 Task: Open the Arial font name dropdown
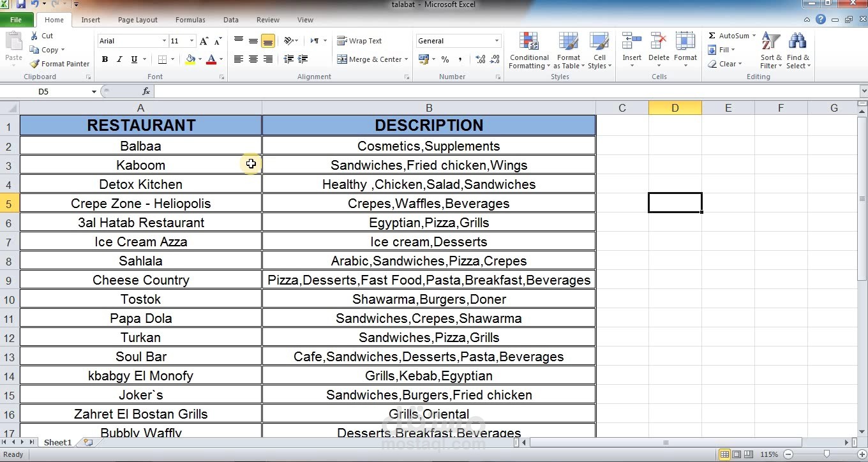164,41
